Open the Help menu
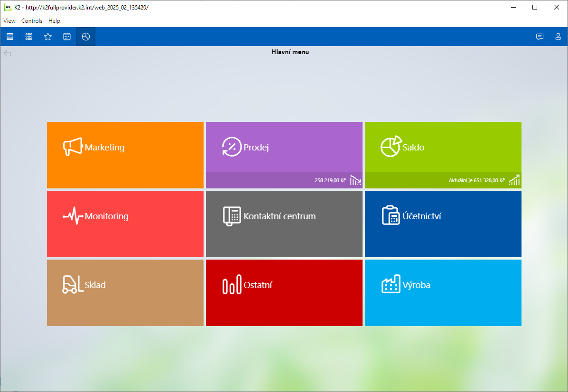The image size is (568, 392). (x=55, y=21)
